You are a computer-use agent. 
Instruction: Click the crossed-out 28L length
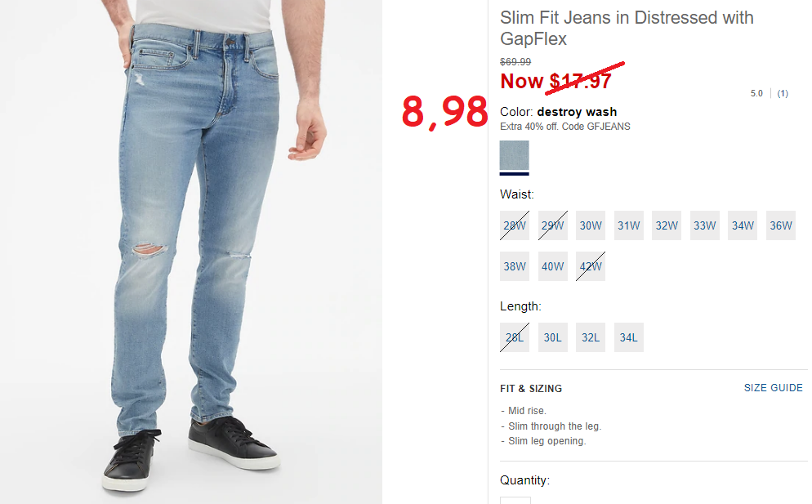(514, 337)
